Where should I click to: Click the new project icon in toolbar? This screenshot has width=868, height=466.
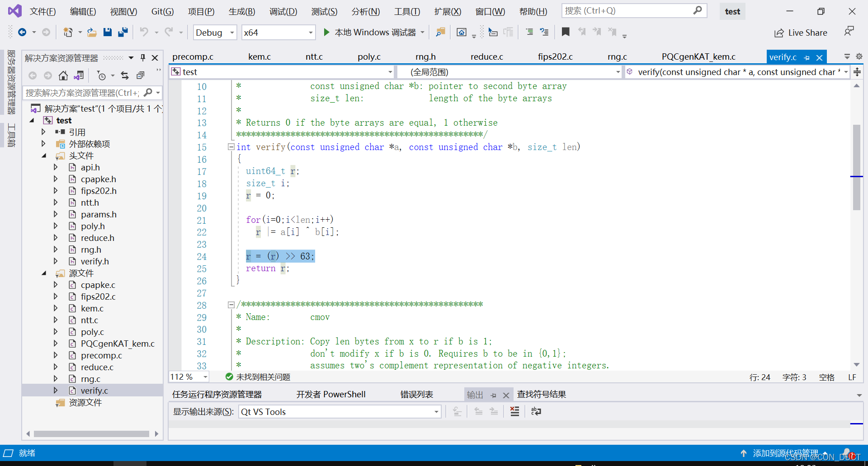coord(68,32)
